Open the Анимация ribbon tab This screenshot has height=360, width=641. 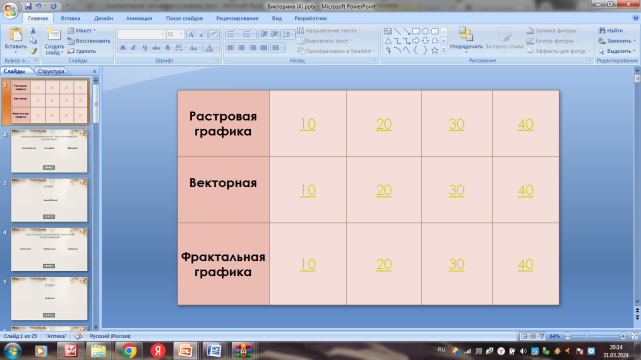(x=139, y=18)
